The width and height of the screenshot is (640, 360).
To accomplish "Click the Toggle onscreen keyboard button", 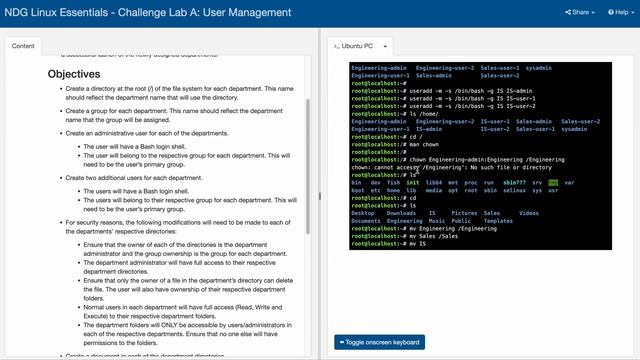I will [x=379, y=342].
